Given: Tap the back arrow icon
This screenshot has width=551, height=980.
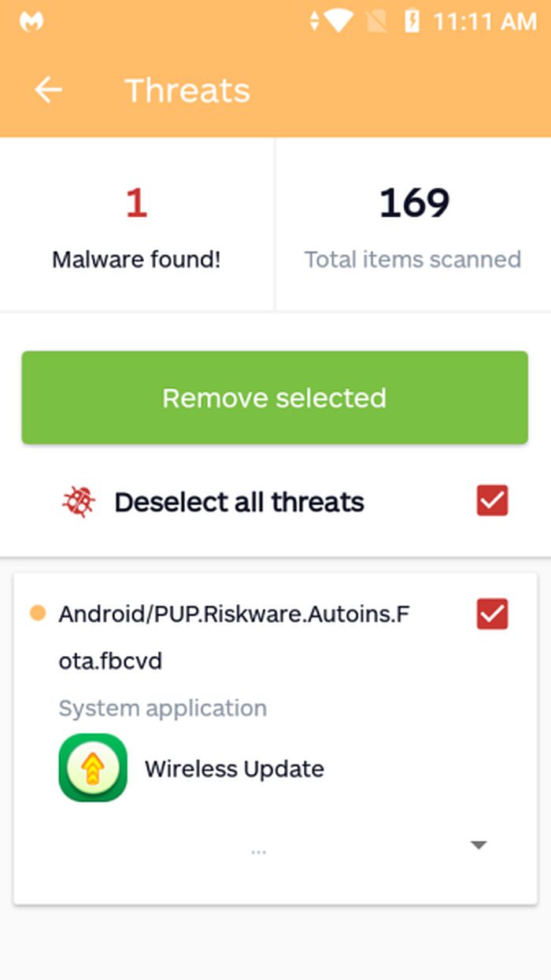Looking at the screenshot, I should [x=48, y=90].
